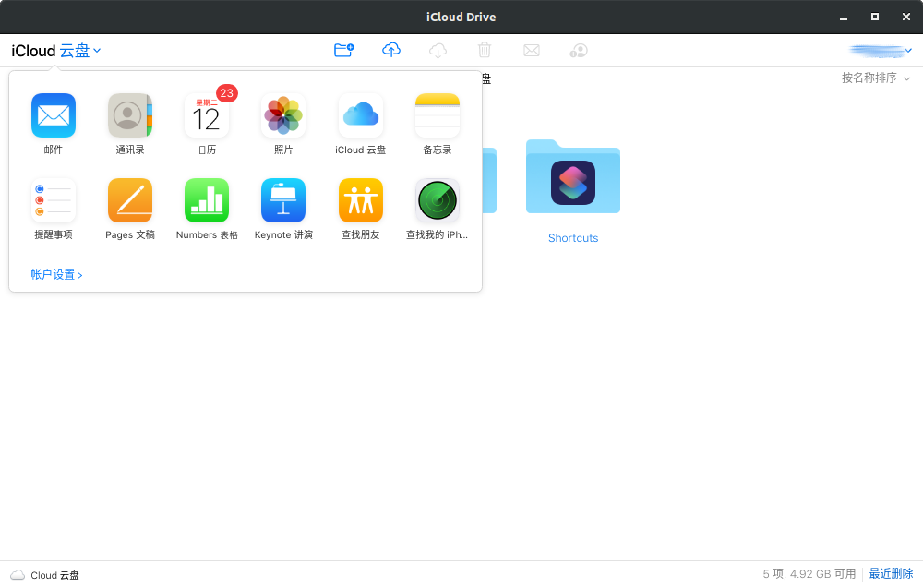
Task: Expand the 按名称排序 sort dropdown
Action: (x=876, y=78)
